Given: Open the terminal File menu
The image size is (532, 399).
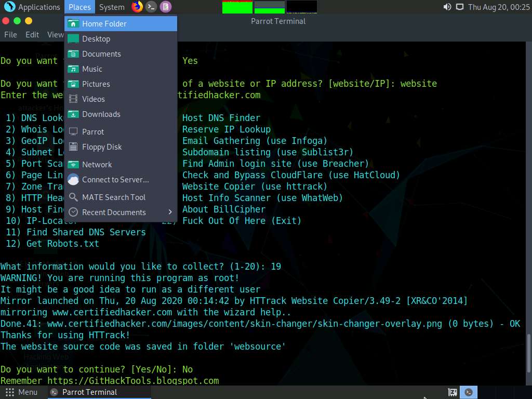Looking at the screenshot, I should [10, 35].
